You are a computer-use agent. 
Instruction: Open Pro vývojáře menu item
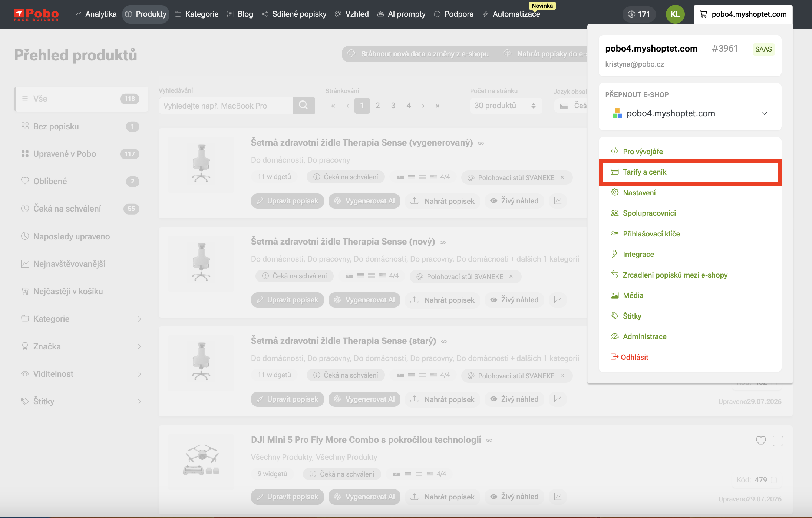click(x=637, y=151)
